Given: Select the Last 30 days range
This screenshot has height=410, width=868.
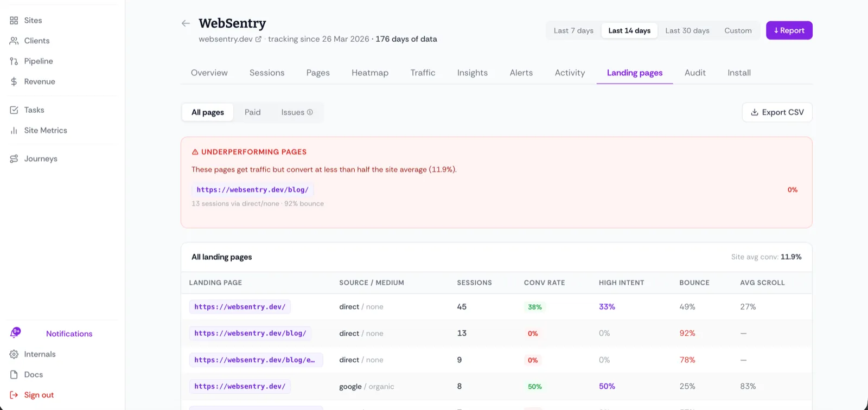Looking at the screenshot, I should pos(687,30).
